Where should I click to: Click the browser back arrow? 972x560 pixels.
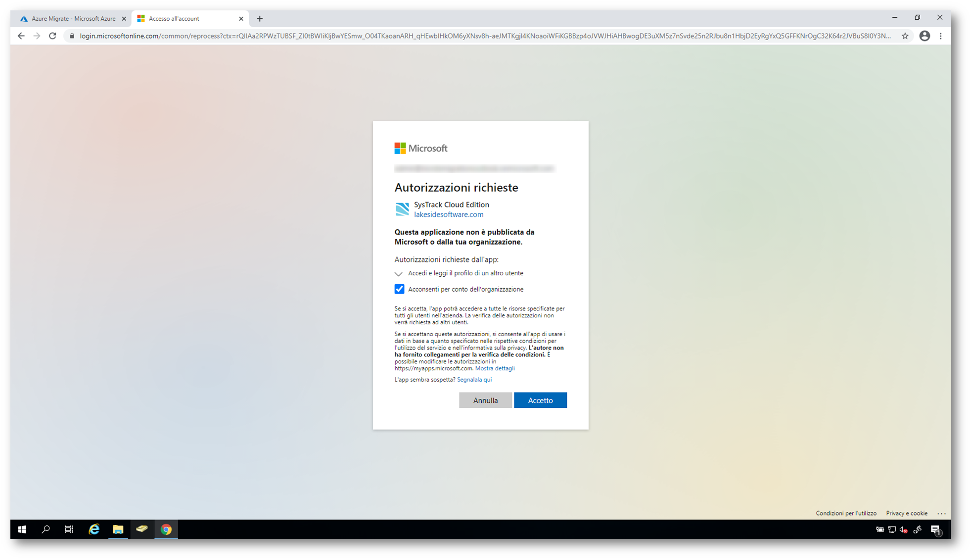(x=21, y=36)
